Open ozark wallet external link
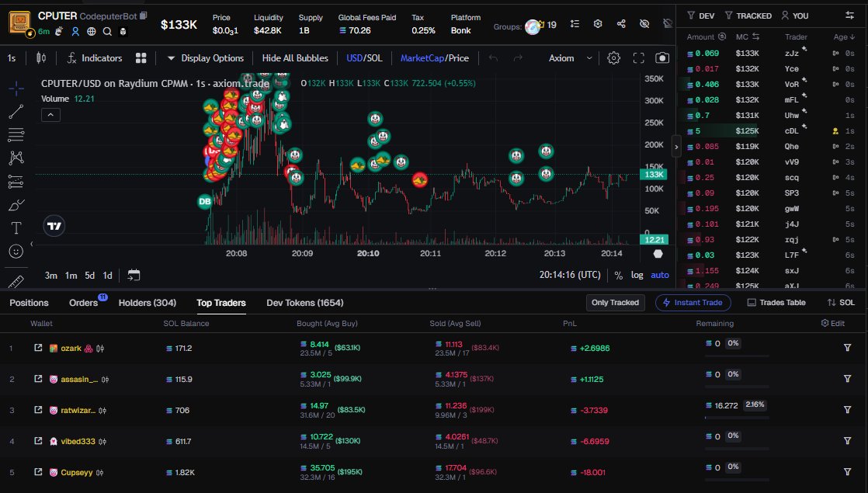The image size is (868, 493). click(38, 348)
